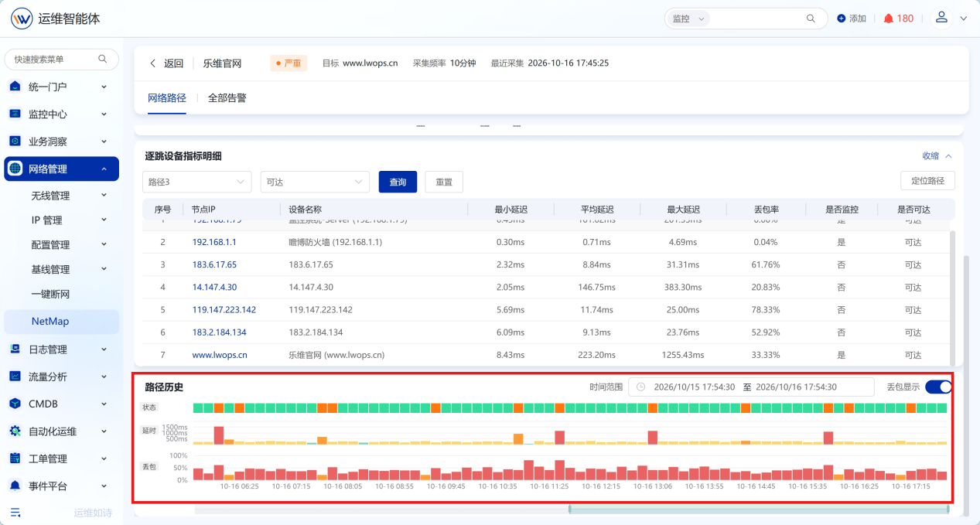This screenshot has width=980, height=525.
Task: Click the magnifier icon in top search bar
Action: [811, 19]
